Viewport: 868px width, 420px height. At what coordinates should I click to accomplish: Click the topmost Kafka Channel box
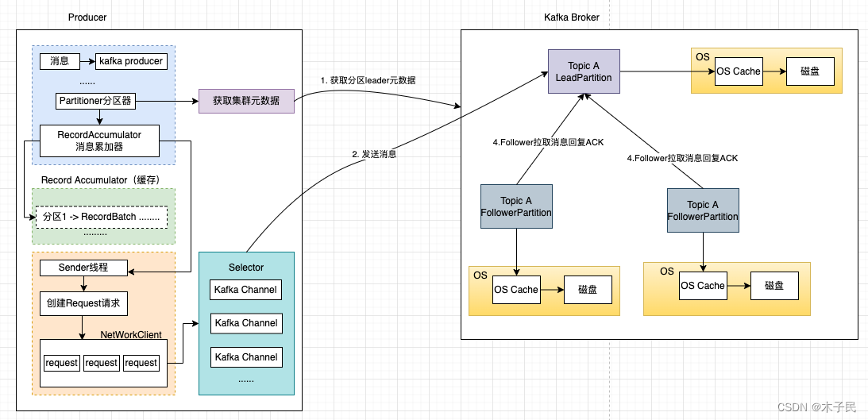coord(246,290)
